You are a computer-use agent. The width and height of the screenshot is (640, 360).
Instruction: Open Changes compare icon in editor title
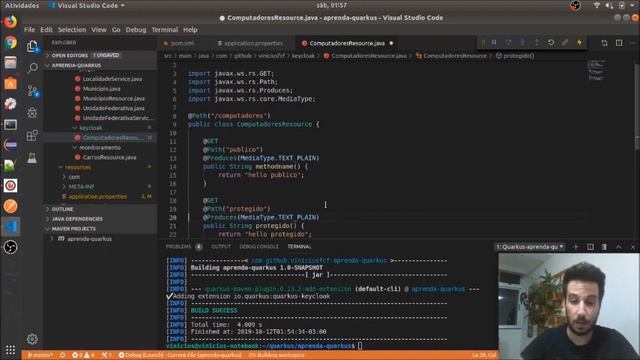coord(604,43)
